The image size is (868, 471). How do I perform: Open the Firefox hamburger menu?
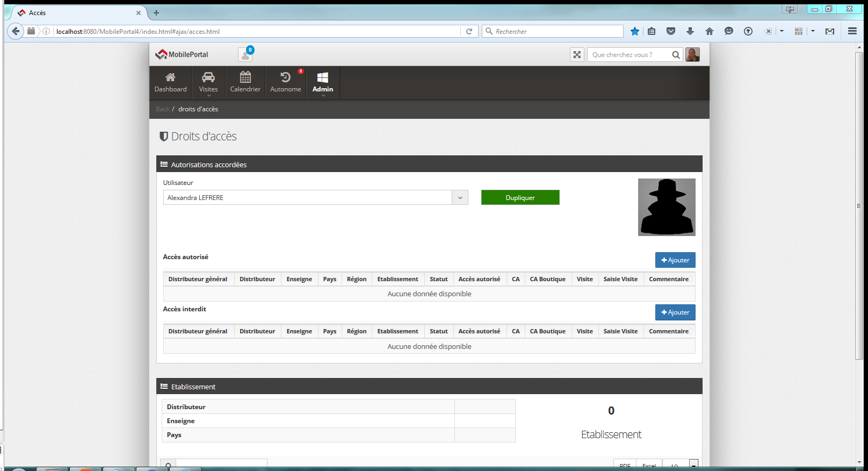(852, 32)
